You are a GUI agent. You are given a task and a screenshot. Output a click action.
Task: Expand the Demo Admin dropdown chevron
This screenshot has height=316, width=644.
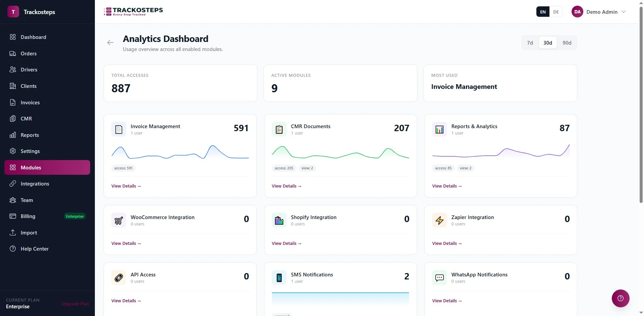click(624, 12)
